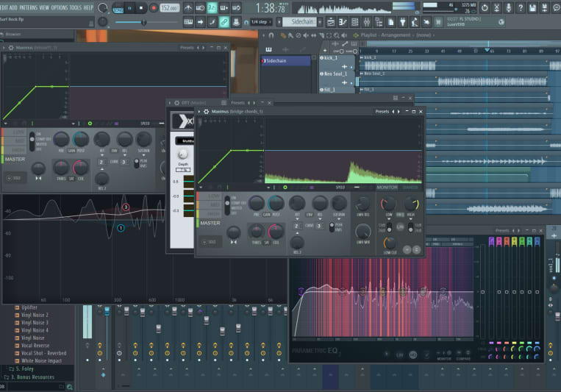Open the Piano roll view icon

pyautogui.click(x=343, y=22)
